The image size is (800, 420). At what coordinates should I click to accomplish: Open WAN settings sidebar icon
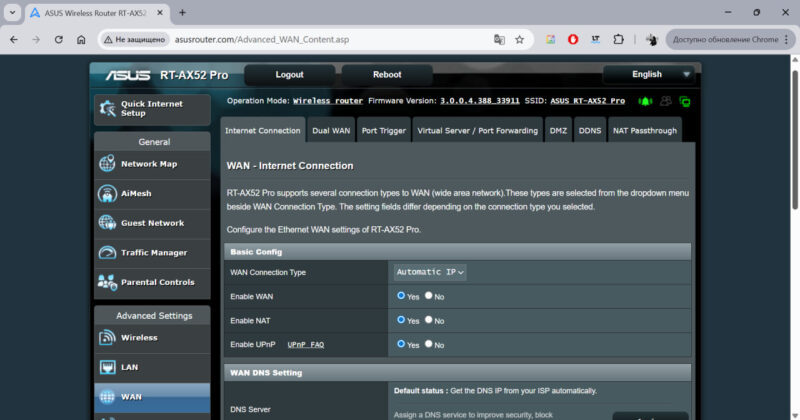(107, 397)
